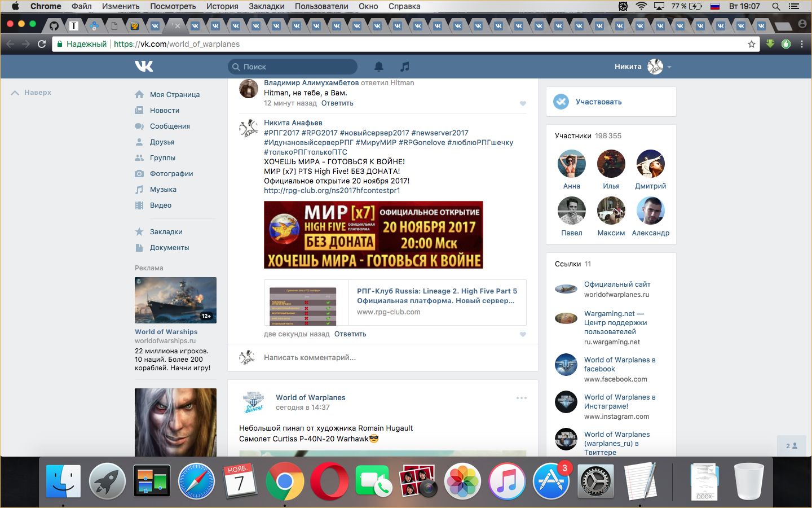The height and width of the screenshot is (508, 812).
Task: Reload the page in Chrome
Action: click(x=42, y=44)
